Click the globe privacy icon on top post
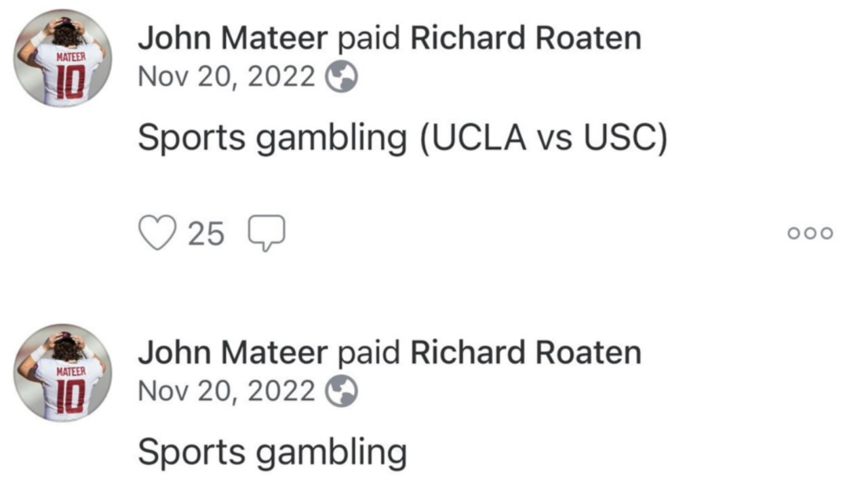 342,79
